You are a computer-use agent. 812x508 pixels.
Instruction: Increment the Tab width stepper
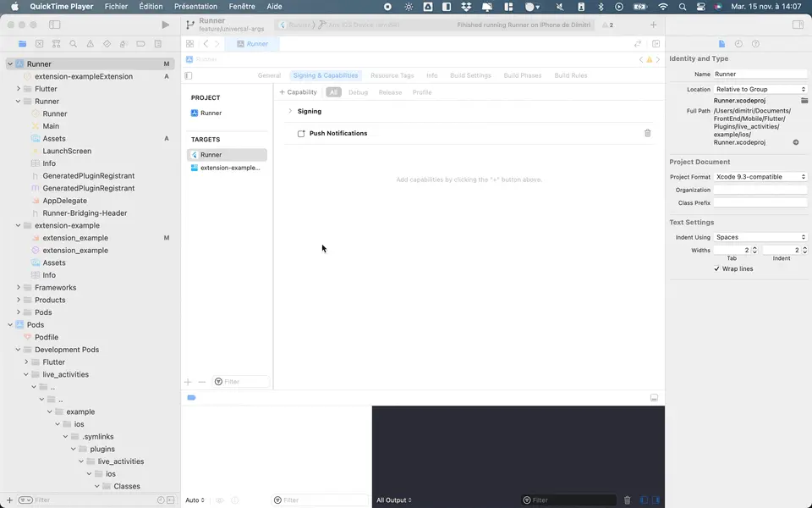[754, 248]
